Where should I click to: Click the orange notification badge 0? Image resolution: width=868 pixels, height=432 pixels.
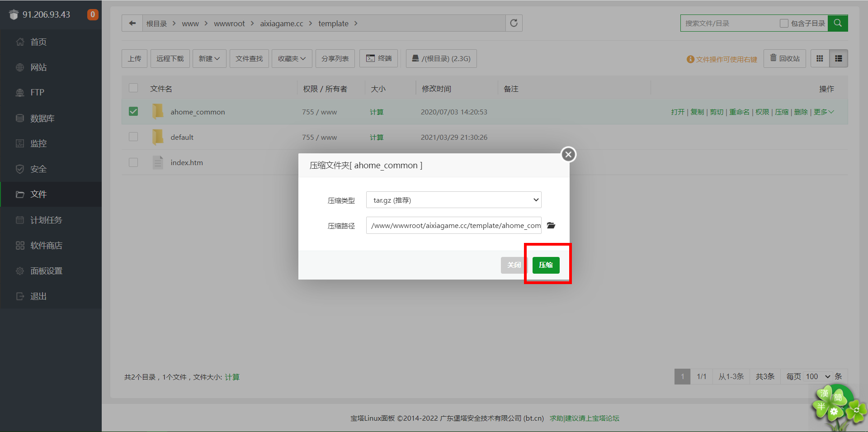[93, 14]
